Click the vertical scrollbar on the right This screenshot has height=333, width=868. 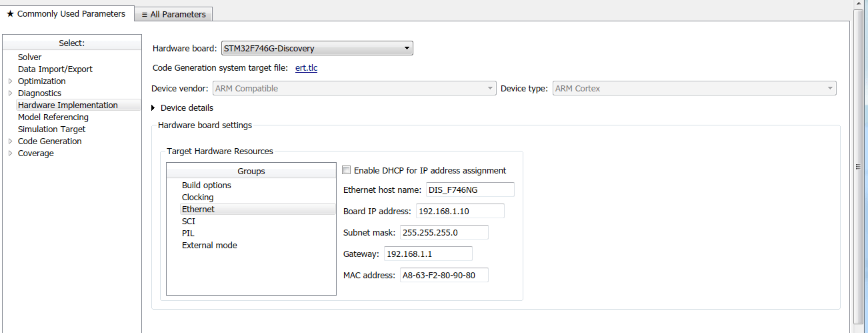[858, 167]
